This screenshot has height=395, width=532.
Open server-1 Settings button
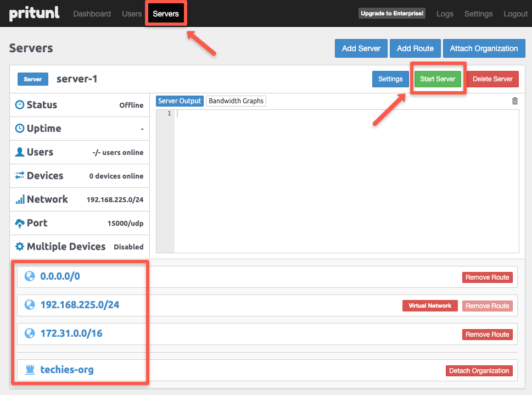coord(390,79)
